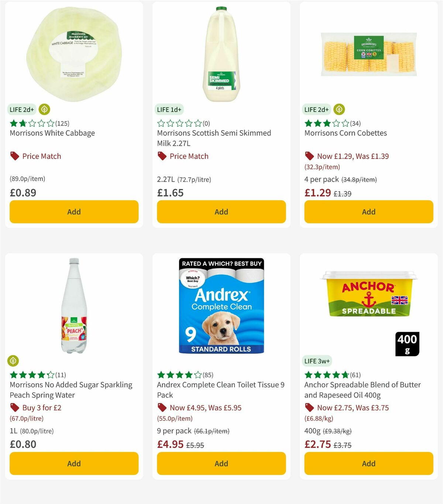Screen dimensions: 443x504
Task: Open the Morrisons Scottish Semi Skimmed Milk product page
Action: [x=214, y=138]
